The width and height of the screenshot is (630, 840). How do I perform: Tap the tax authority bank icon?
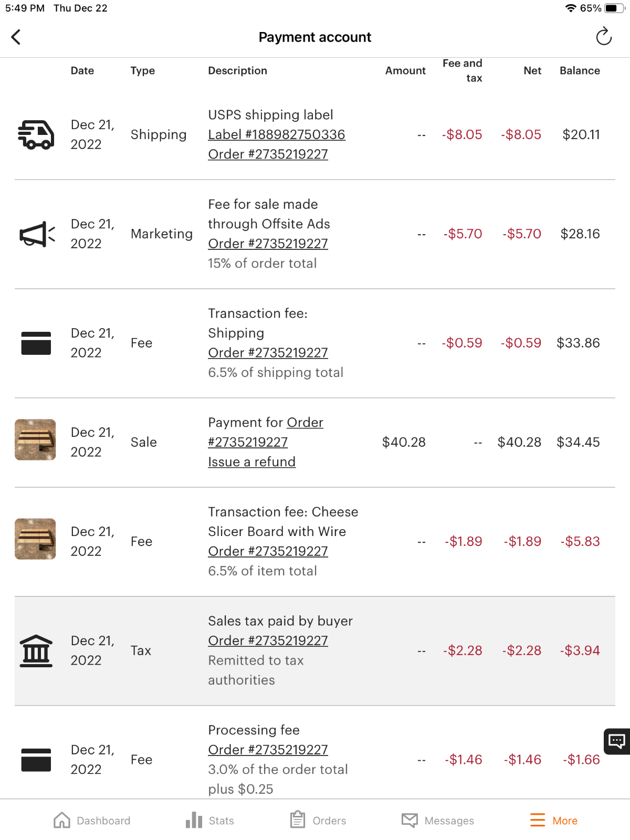[36, 651]
